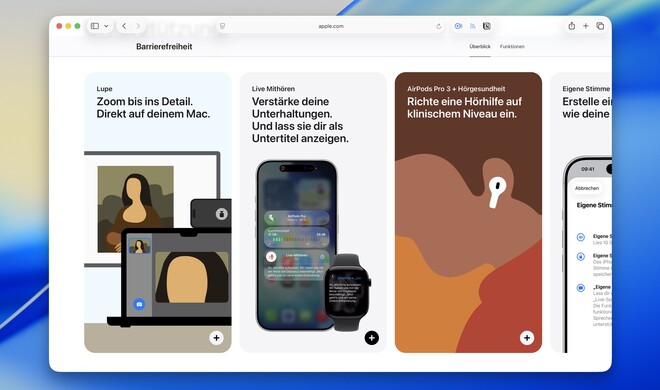Click the RSS feed extension icon

pos(472,26)
